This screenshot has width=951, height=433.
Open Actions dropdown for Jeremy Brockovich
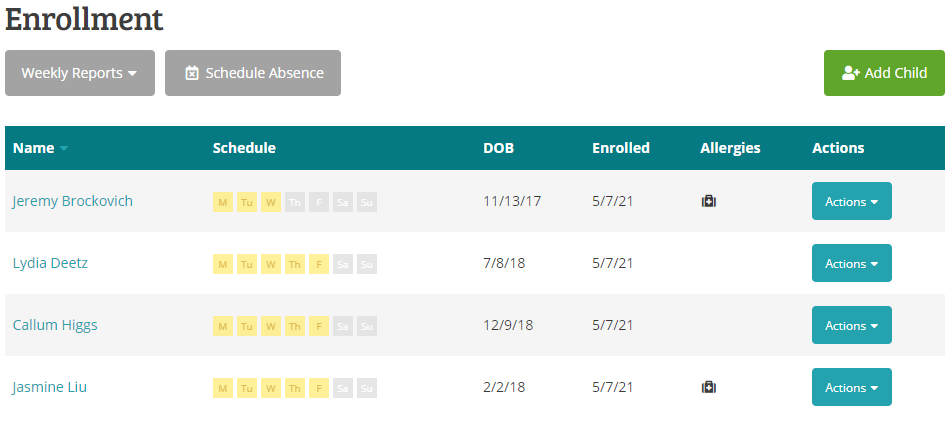coord(851,201)
